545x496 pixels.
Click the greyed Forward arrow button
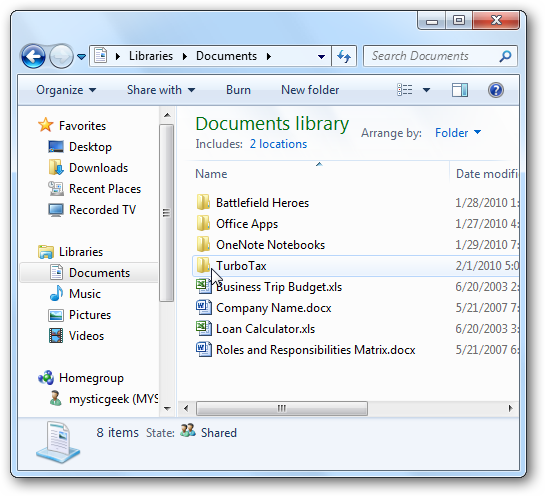pyautogui.click(x=61, y=56)
